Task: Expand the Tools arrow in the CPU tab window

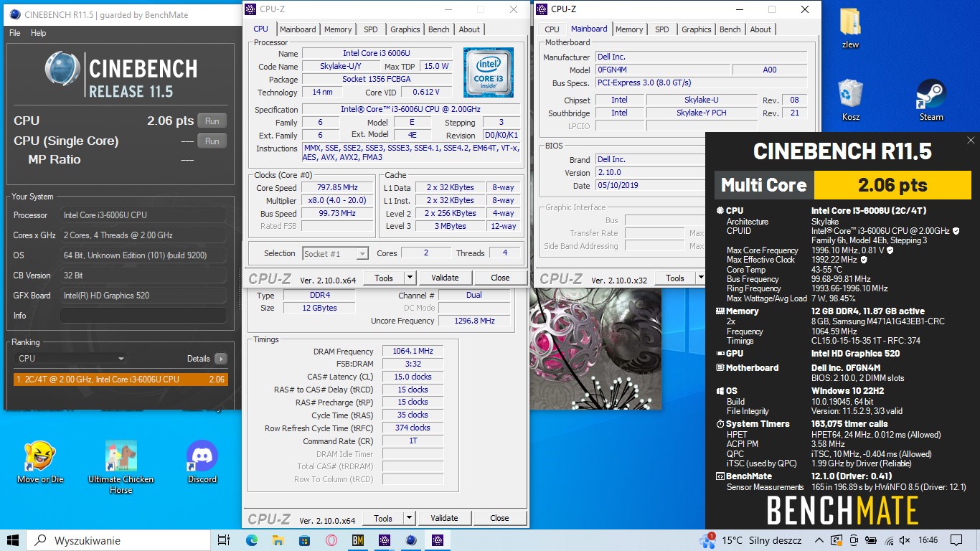Action: click(x=410, y=278)
